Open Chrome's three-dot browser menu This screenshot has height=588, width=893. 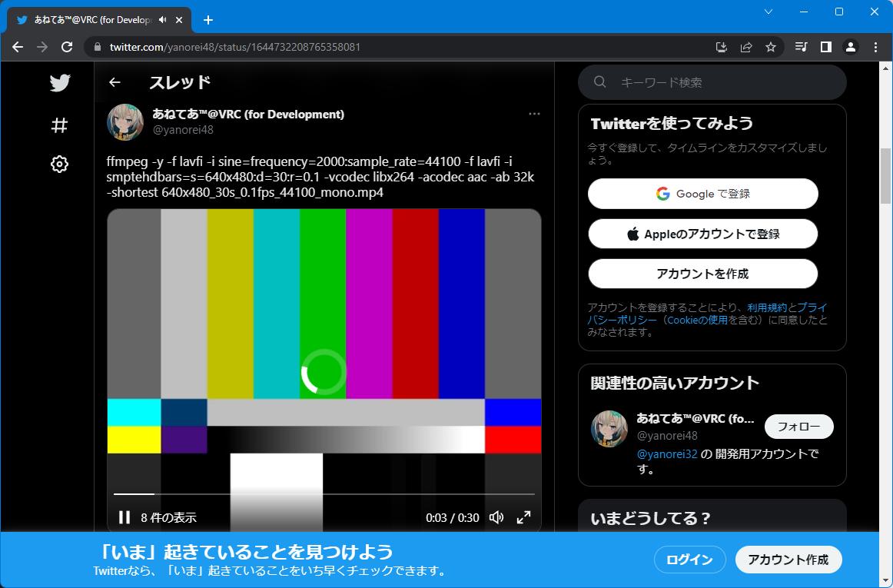(875, 47)
